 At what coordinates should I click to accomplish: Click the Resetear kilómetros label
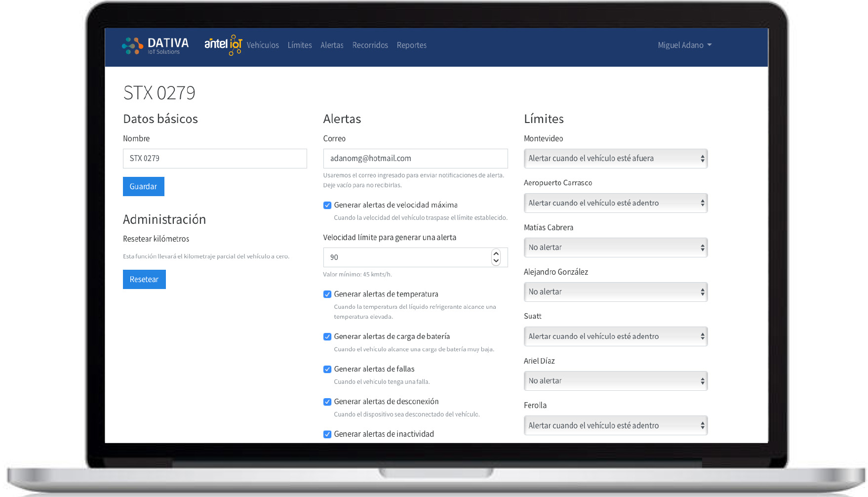point(156,239)
